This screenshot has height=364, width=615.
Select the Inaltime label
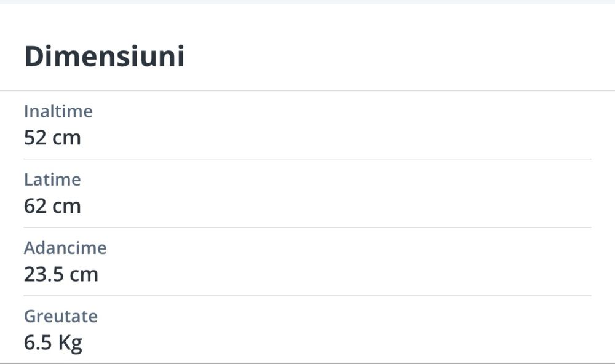tap(58, 111)
